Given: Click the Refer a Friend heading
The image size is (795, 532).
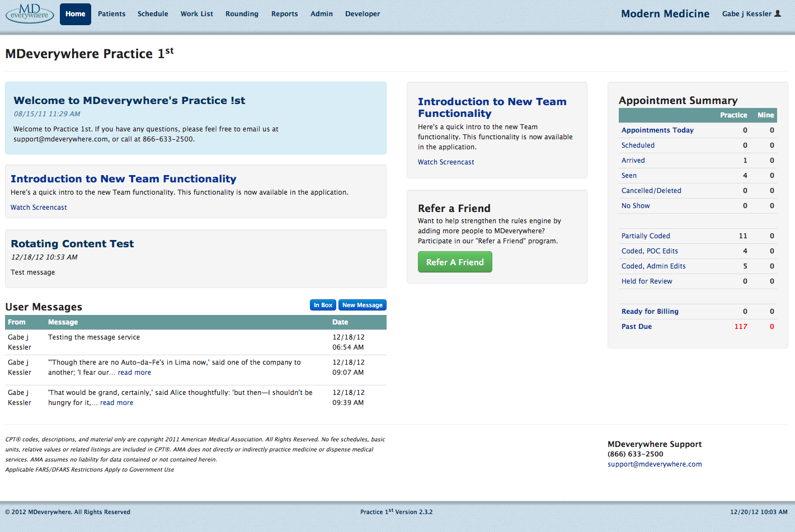Looking at the screenshot, I should tap(454, 208).
